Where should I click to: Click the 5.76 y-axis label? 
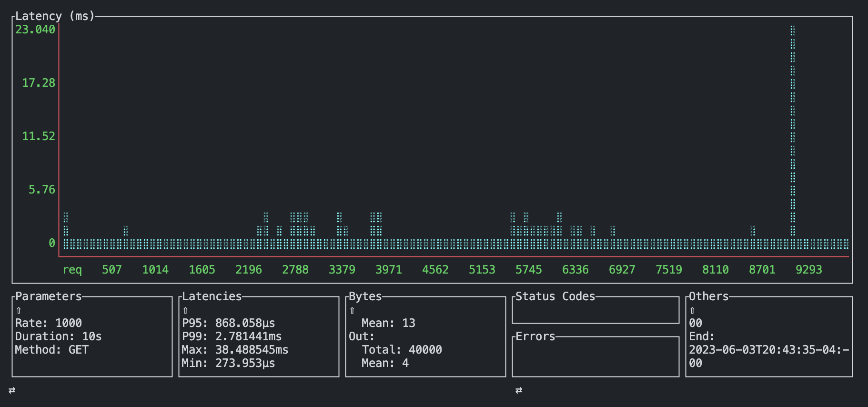click(42, 190)
